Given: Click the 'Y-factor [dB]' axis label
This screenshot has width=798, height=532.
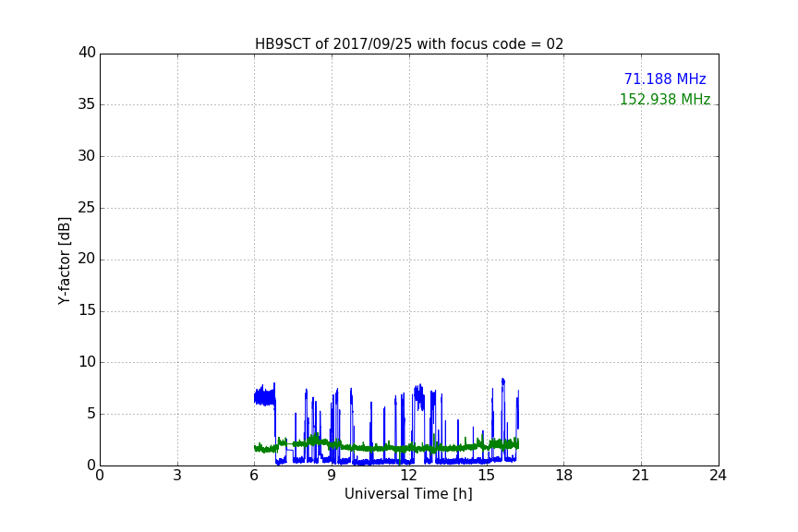Looking at the screenshot, I should pyautogui.click(x=64, y=260).
